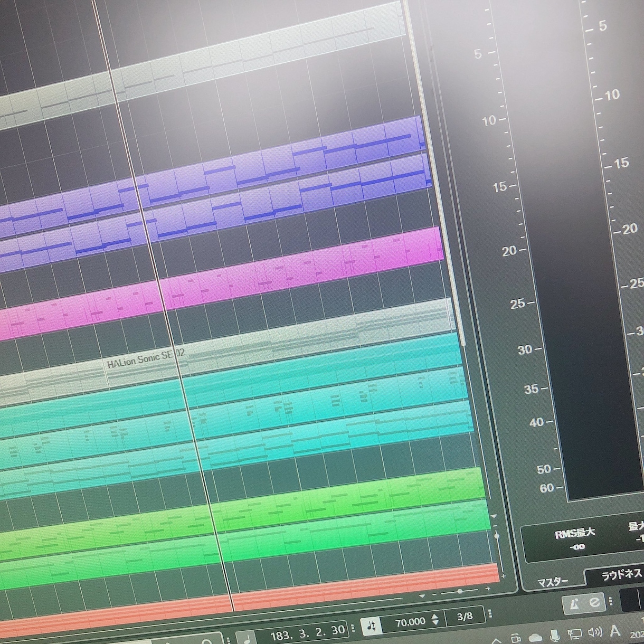Click the RMS最大 readout value

[x=577, y=546]
